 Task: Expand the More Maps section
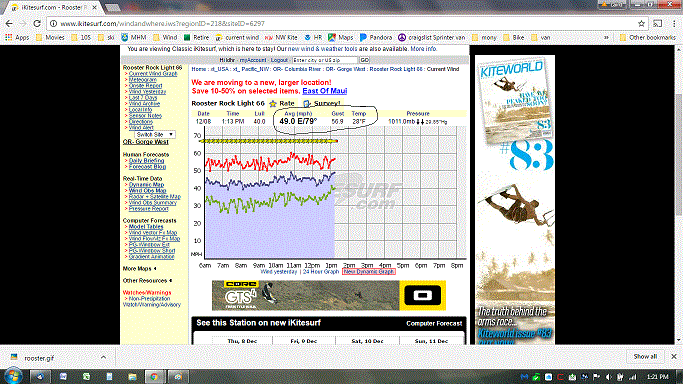(x=139, y=269)
